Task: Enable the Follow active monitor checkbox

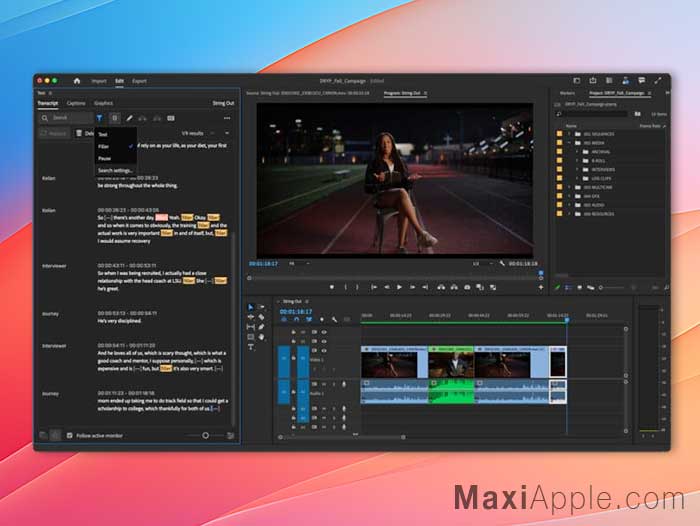Action: pos(70,435)
